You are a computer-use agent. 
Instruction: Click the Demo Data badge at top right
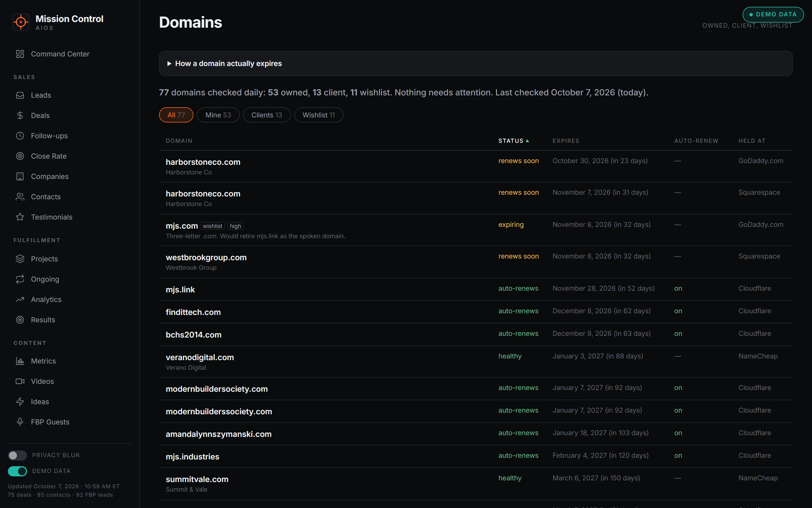pyautogui.click(x=773, y=14)
